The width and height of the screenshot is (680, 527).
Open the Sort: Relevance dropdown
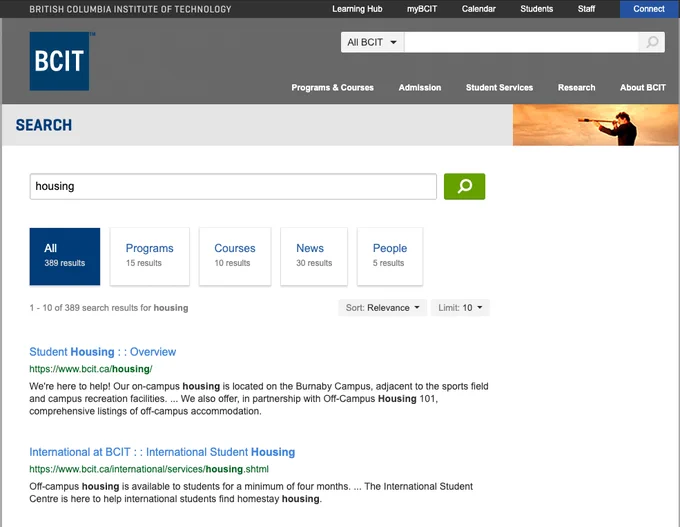click(382, 308)
